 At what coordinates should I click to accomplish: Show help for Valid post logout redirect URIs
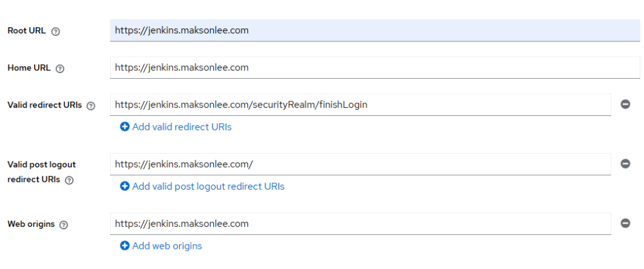tap(69, 180)
